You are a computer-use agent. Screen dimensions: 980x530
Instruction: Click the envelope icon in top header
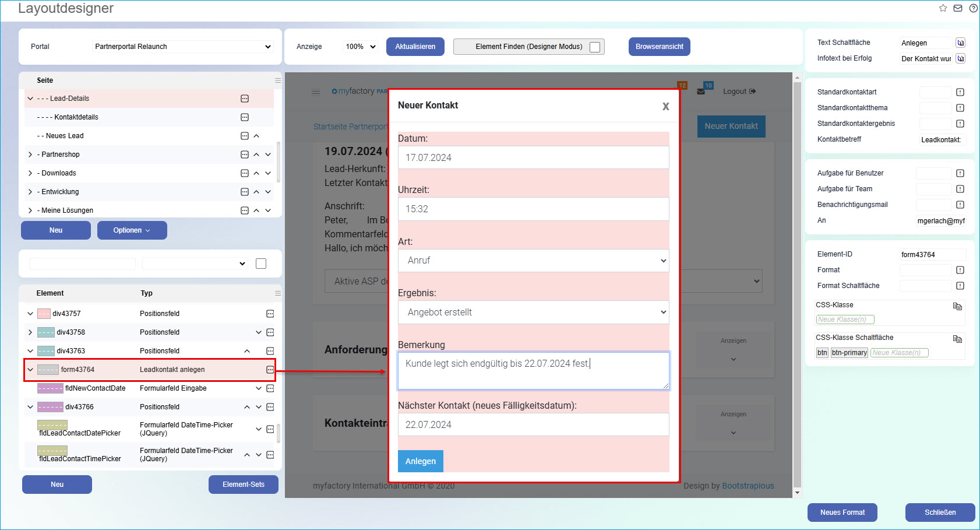point(958,8)
